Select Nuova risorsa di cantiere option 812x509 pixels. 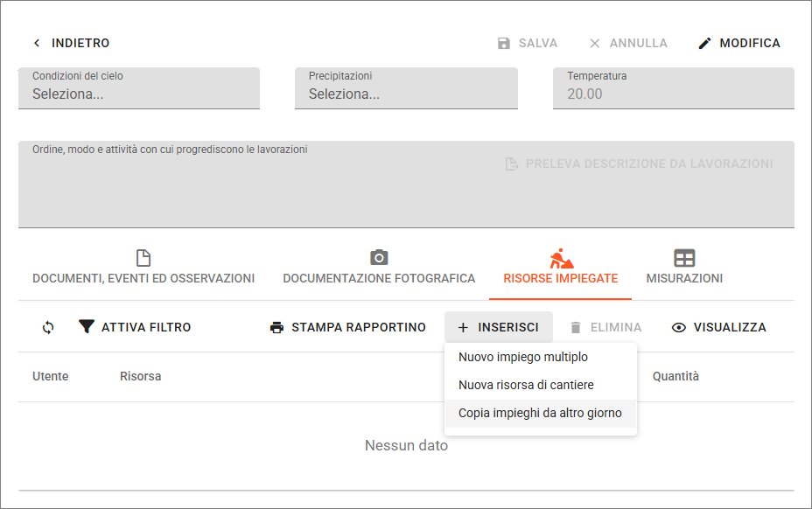(x=526, y=385)
